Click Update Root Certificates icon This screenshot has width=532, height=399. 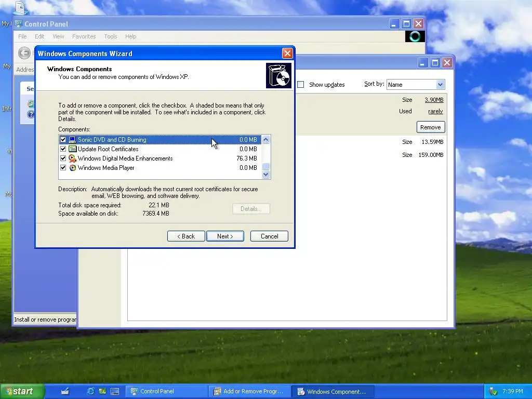72,149
